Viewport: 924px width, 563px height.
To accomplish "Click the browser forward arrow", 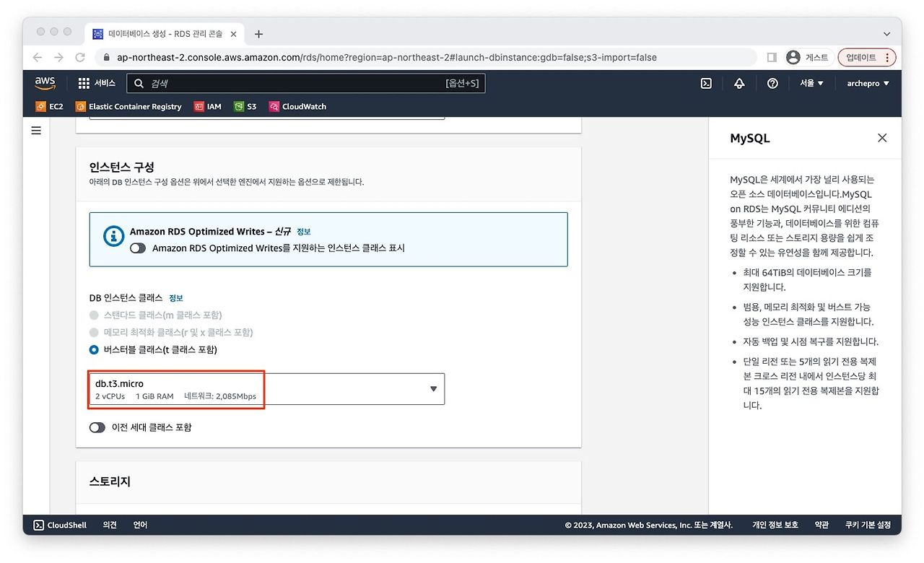I will (x=59, y=58).
